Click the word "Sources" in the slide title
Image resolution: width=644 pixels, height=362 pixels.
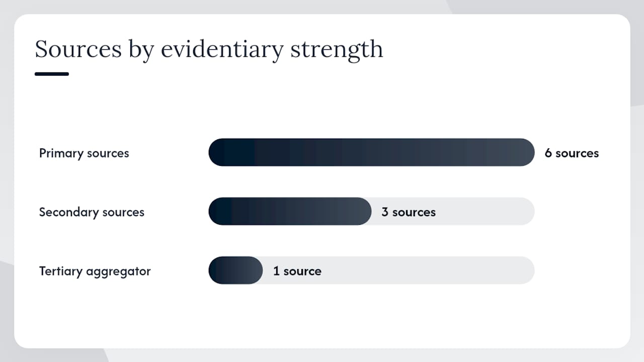pos(78,49)
